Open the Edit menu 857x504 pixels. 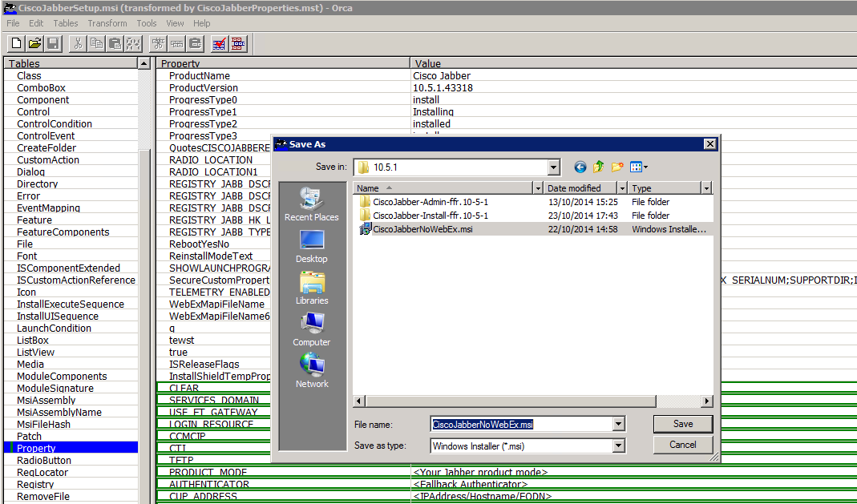tap(36, 23)
